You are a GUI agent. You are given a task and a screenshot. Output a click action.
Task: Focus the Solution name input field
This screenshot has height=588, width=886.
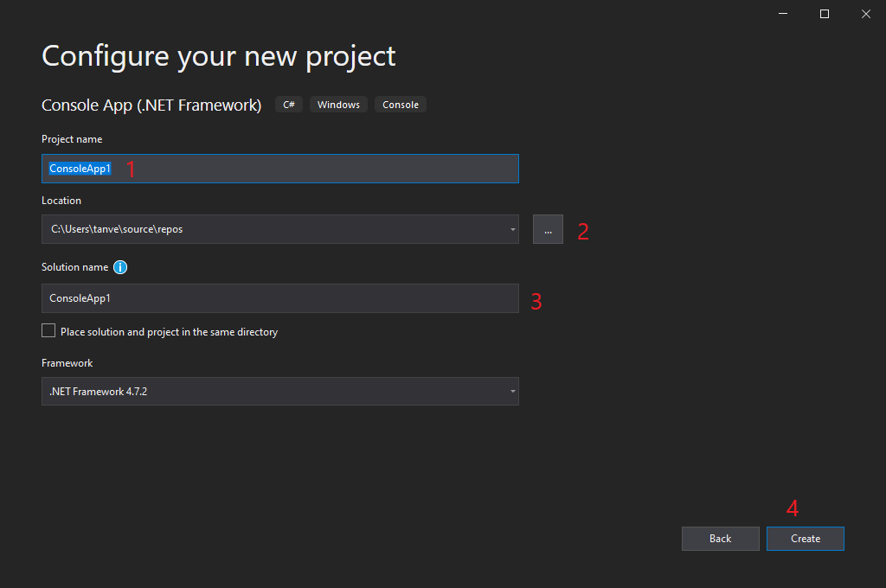[279, 298]
